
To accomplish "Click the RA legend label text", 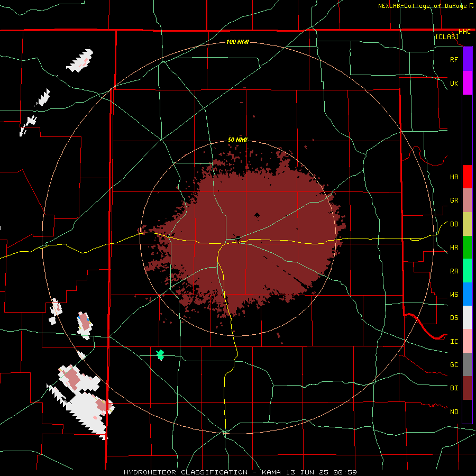I will point(454,271).
